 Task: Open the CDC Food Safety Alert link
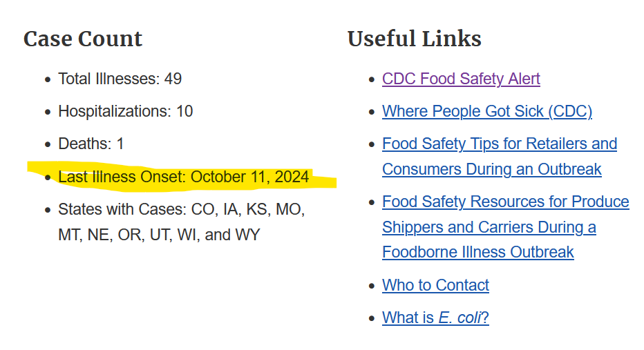click(x=461, y=79)
